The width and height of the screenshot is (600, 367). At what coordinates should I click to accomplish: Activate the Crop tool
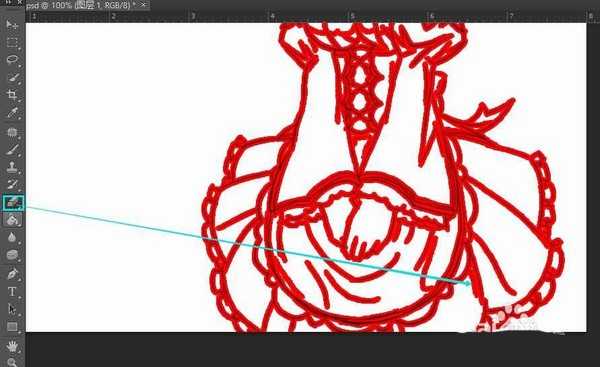click(x=12, y=95)
